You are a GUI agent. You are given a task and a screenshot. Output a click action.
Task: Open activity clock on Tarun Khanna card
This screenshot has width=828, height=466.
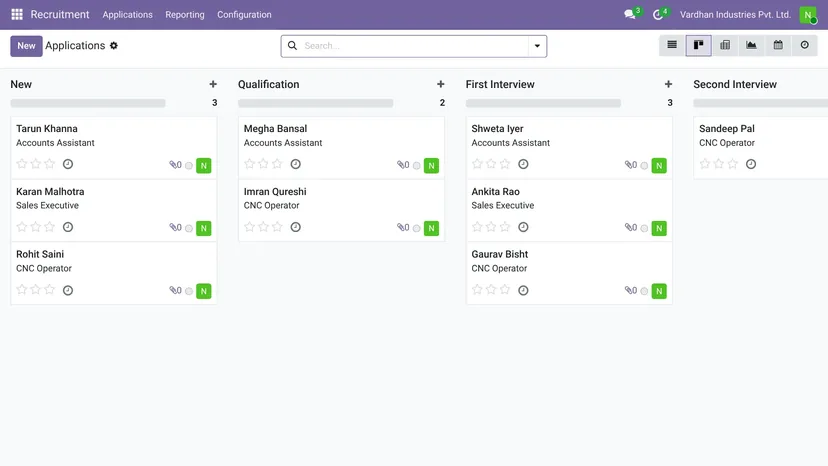[68, 164]
